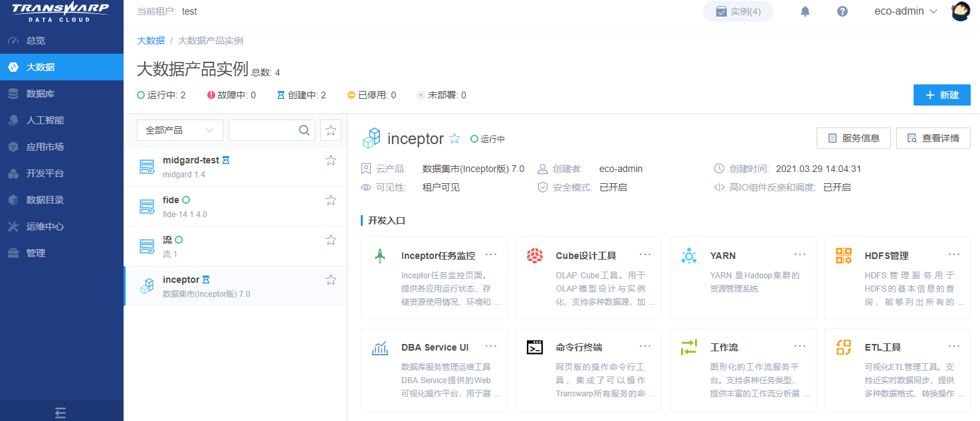Click the Transwarp Data Cloud logo

[x=61, y=12]
